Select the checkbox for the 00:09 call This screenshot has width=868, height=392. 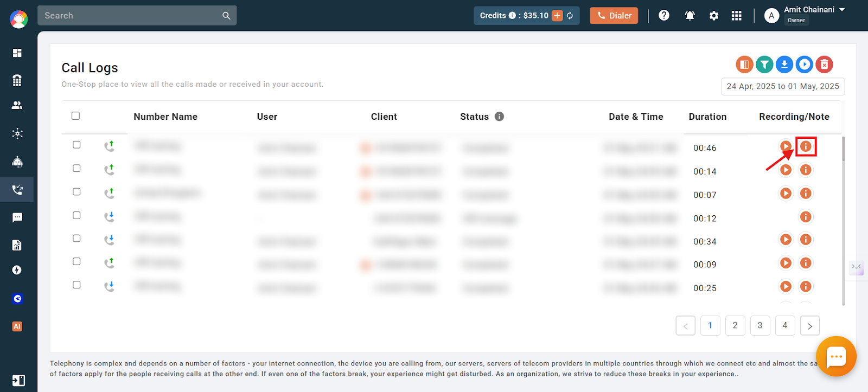click(x=76, y=261)
